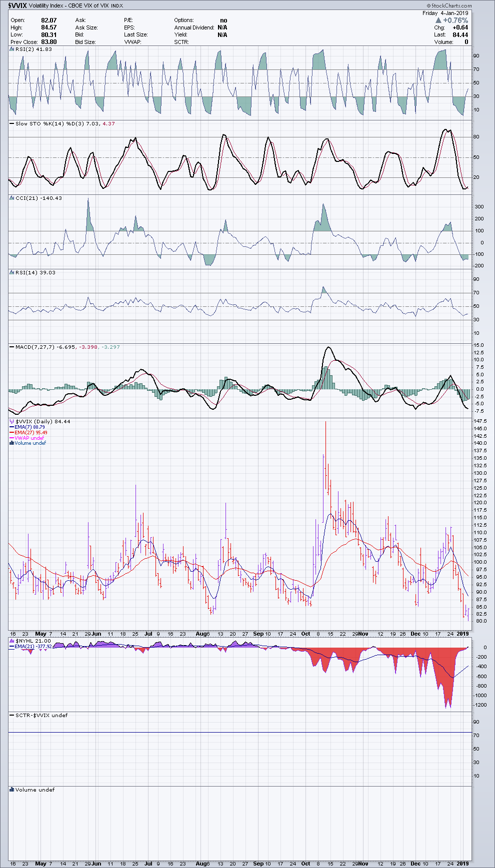Click the 2019 label on the price date axis
Image resolution: width=495 pixels, height=868 pixels.
463,634
